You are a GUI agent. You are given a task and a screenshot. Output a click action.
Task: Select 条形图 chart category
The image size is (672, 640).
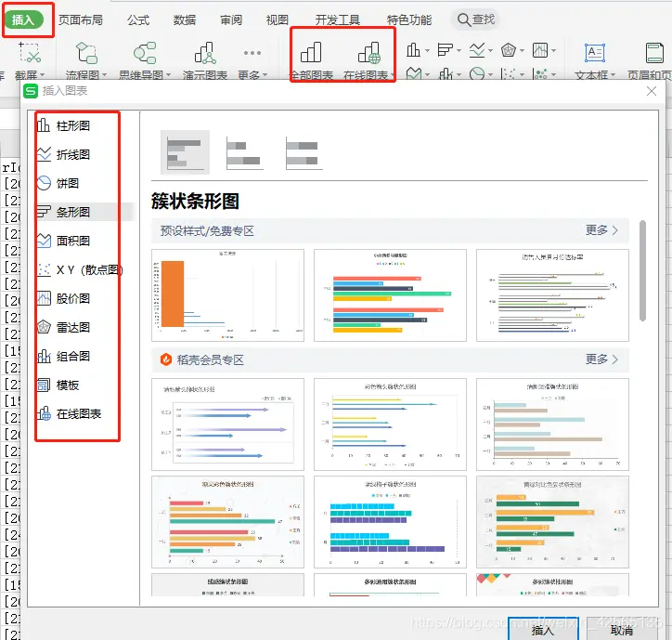point(84,212)
